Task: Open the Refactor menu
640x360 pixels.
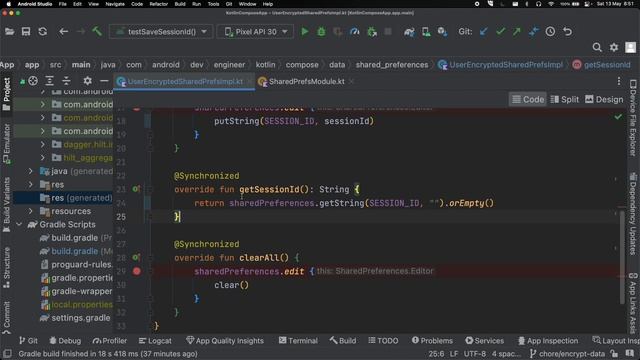Action: 158,4
